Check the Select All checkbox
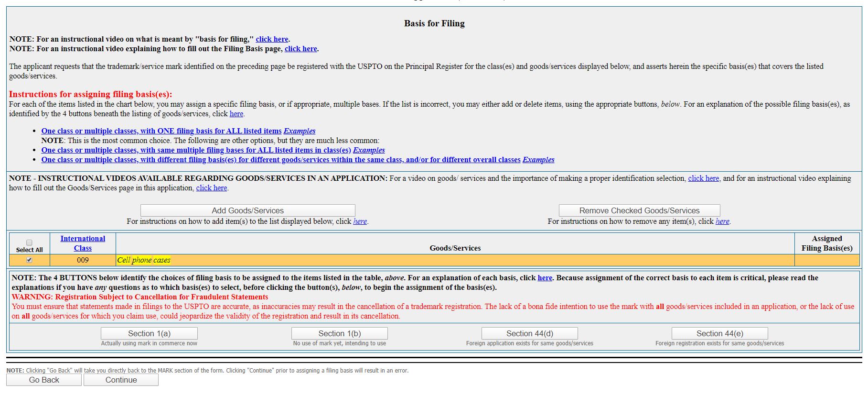Screen dimensions: 868x396 coord(29,242)
